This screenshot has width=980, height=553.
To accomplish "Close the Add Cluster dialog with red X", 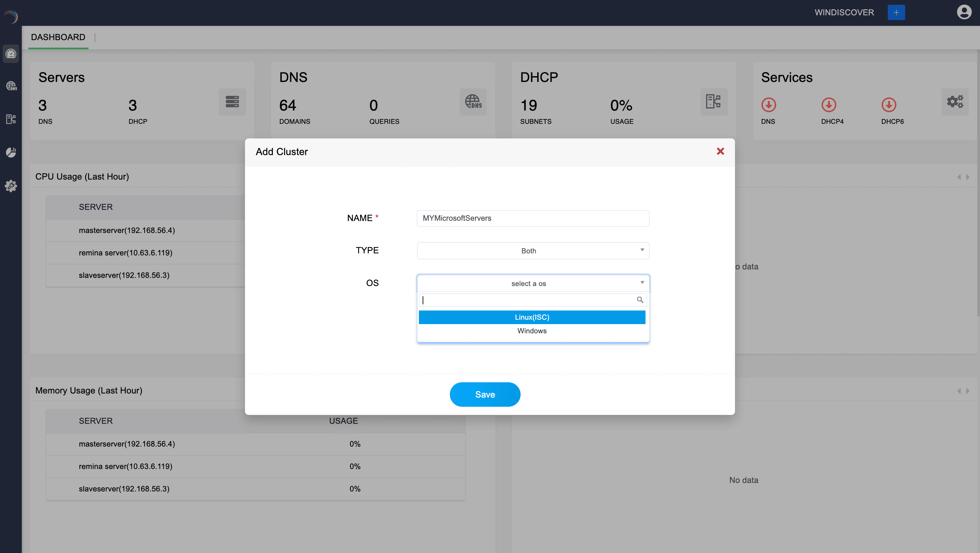I will [720, 151].
